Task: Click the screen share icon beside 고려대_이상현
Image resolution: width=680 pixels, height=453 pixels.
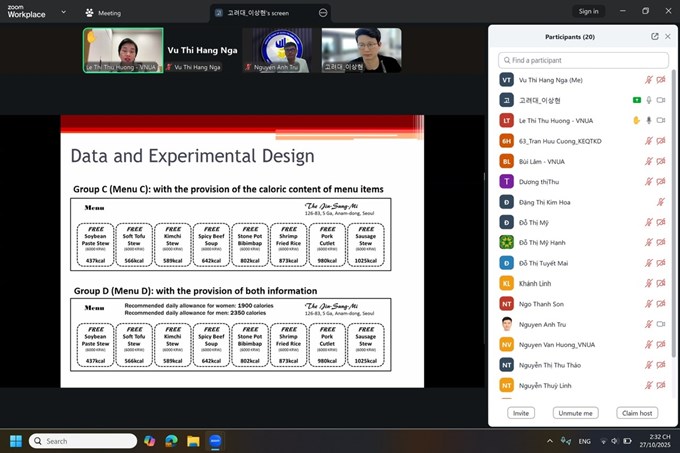Action: 636,100
